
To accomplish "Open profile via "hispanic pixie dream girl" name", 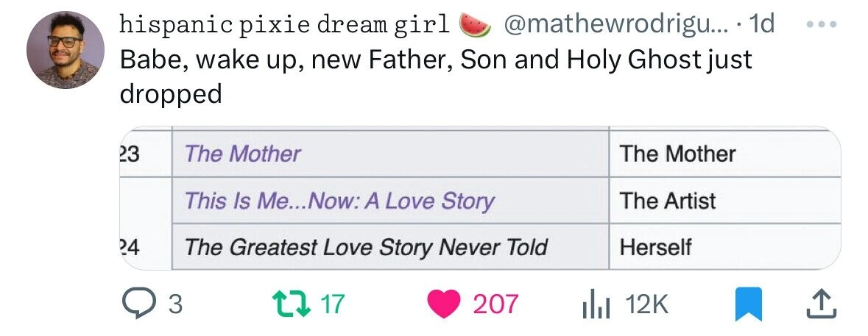I will pyautogui.click(x=284, y=26).
